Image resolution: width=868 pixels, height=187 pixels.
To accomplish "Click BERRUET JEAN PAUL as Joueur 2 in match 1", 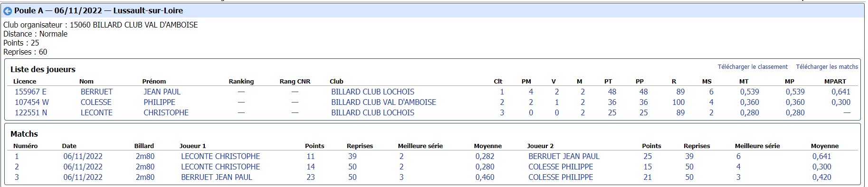I will tap(564, 156).
